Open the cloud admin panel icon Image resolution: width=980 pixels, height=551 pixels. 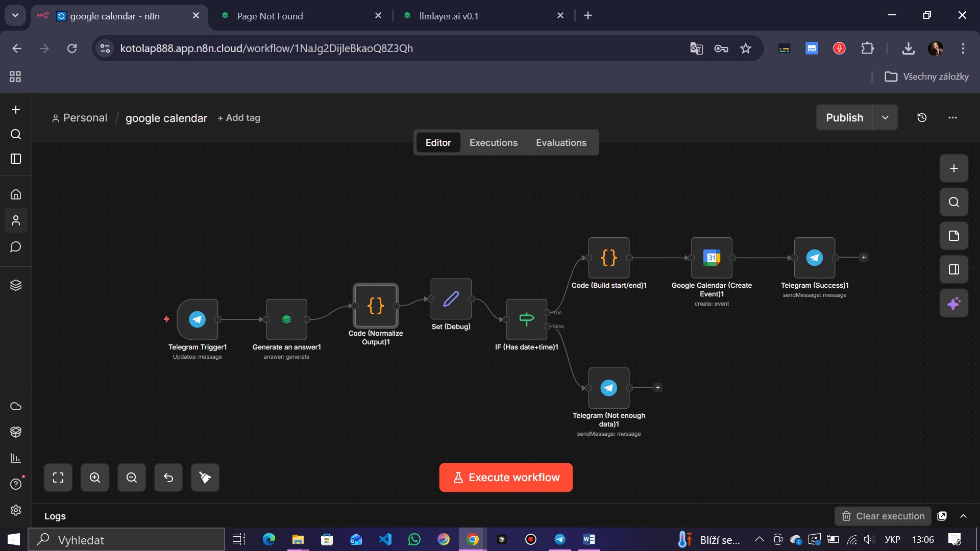pos(16,406)
